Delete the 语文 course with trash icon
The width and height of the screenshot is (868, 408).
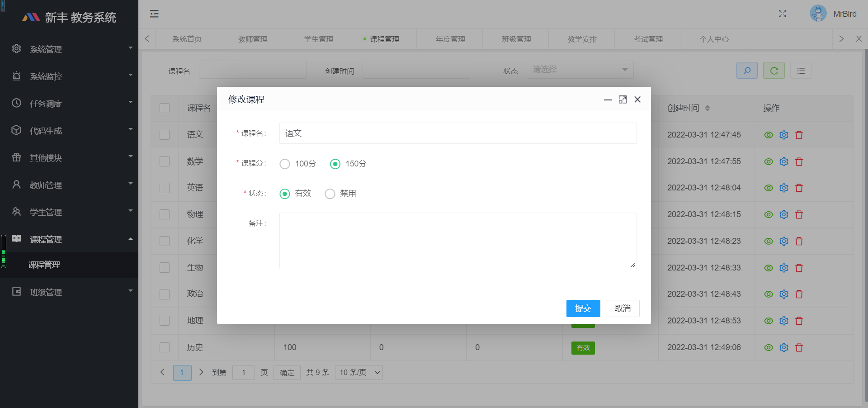click(x=799, y=135)
